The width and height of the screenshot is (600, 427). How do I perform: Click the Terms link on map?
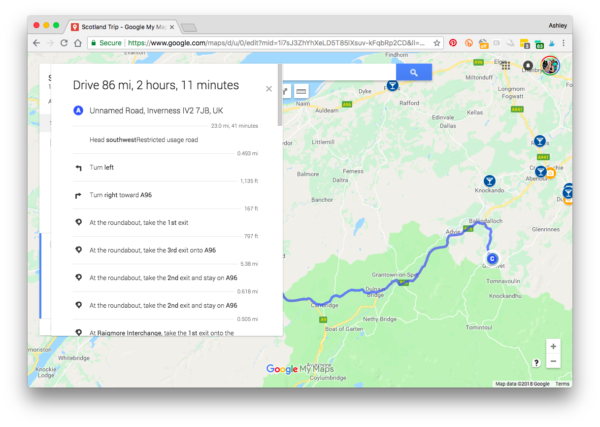562,384
